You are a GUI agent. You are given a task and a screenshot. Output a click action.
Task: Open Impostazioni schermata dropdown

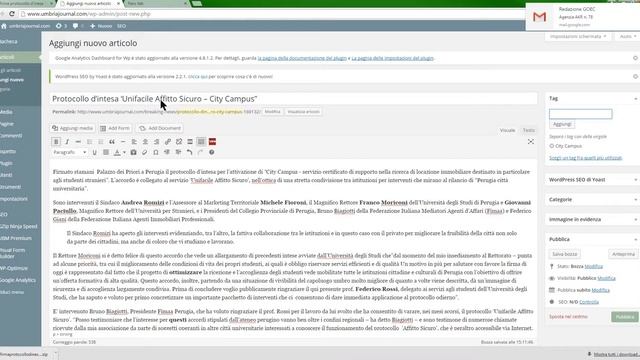coord(578,36)
